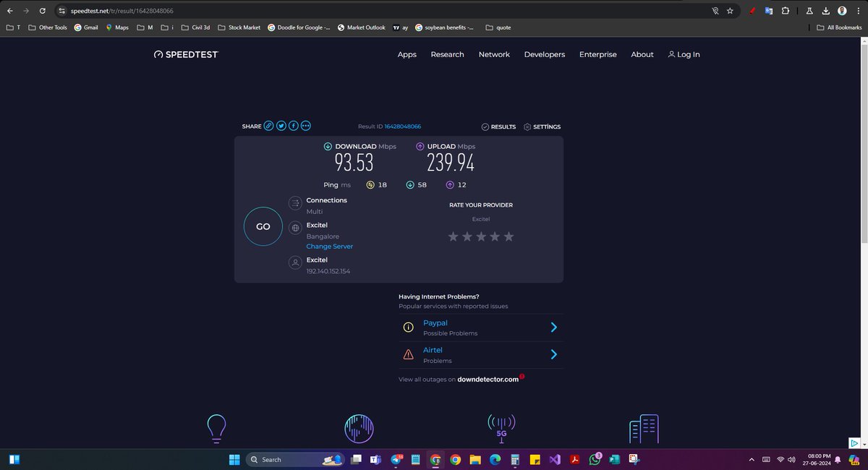Open Windows Start menu

(234, 459)
